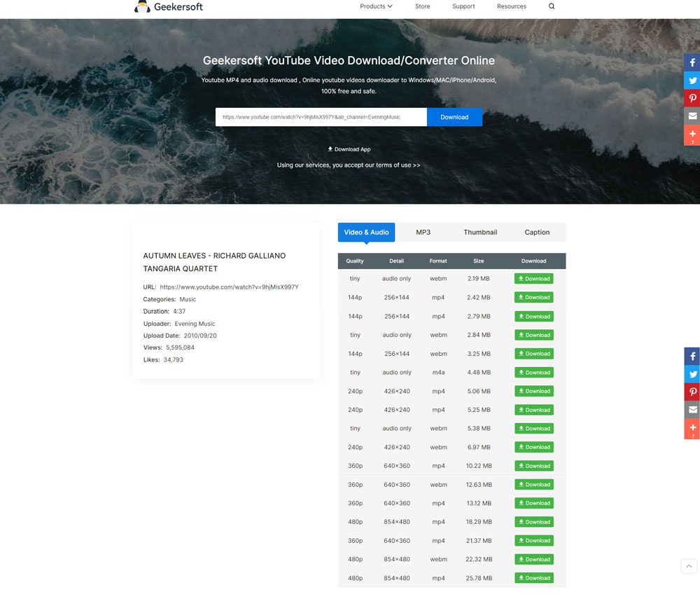Open the search magnifier icon
This screenshot has width=700, height=606.
552,6
